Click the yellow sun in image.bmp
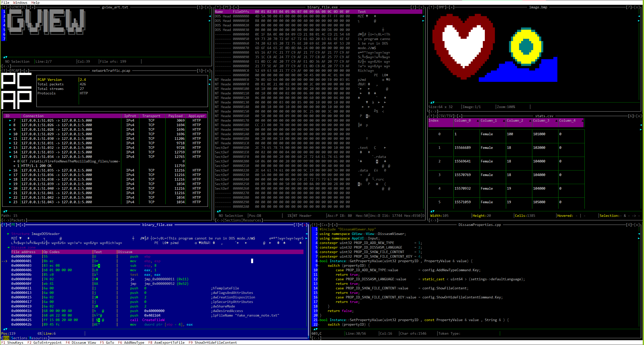644x345 pixels. tap(526, 47)
